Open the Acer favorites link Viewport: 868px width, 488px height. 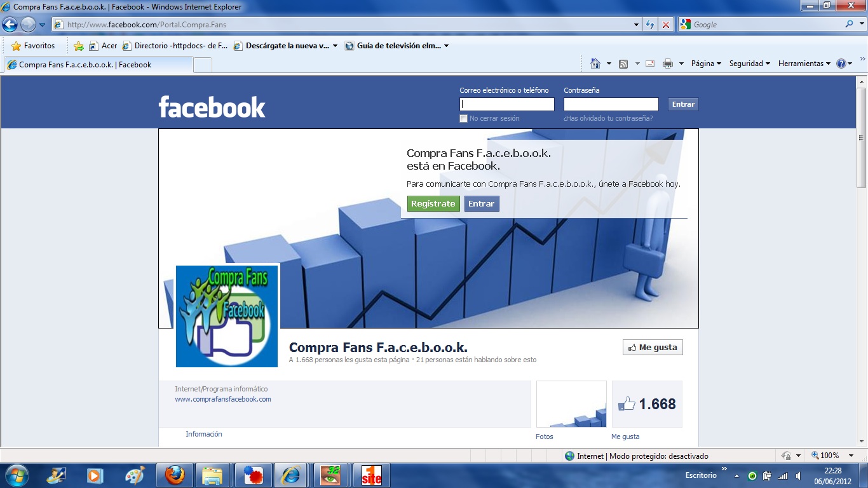103,46
